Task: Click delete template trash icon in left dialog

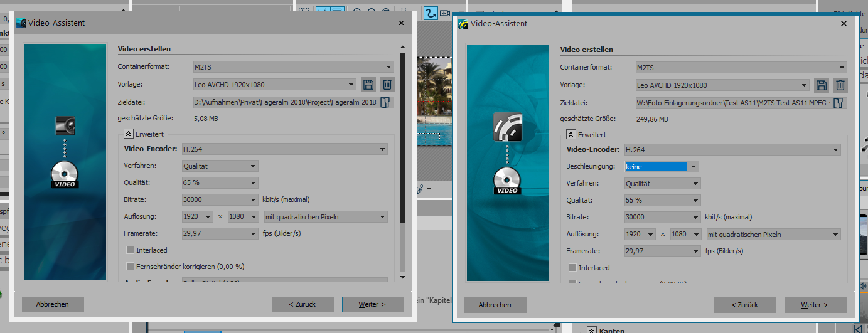Action: click(x=387, y=85)
